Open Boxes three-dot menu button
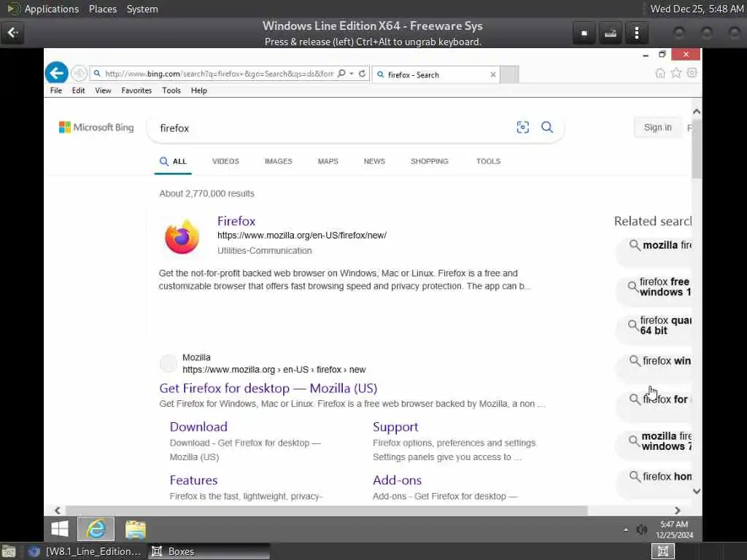Image resolution: width=747 pixels, height=560 pixels. pyautogui.click(x=636, y=34)
